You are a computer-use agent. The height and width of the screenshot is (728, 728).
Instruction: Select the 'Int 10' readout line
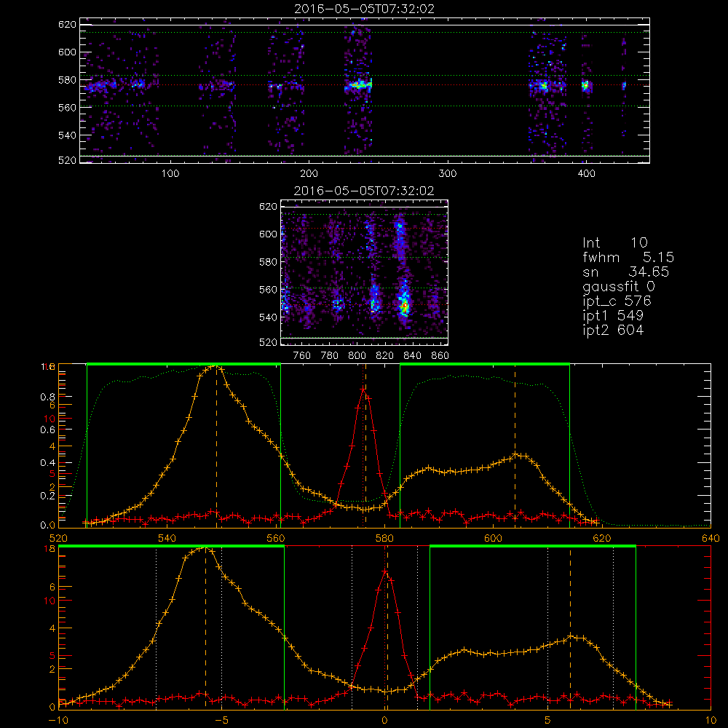(x=614, y=242)
